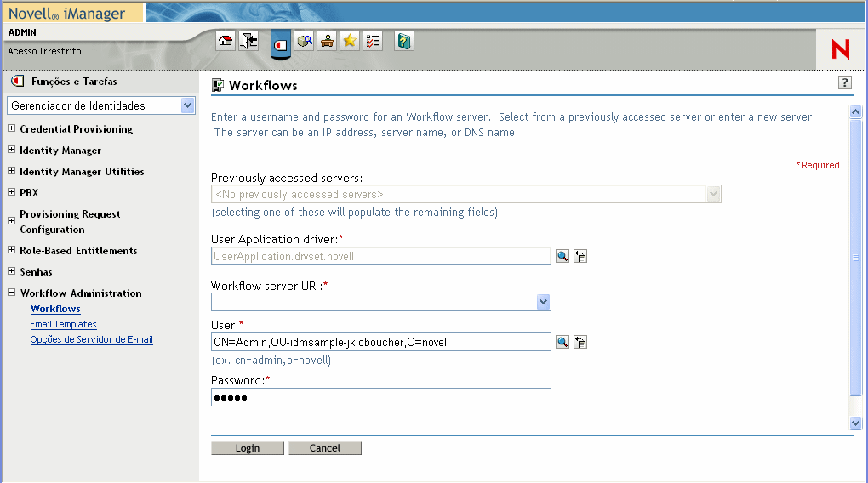
Task: Click the Workflows page title icon
Action: 218,85
